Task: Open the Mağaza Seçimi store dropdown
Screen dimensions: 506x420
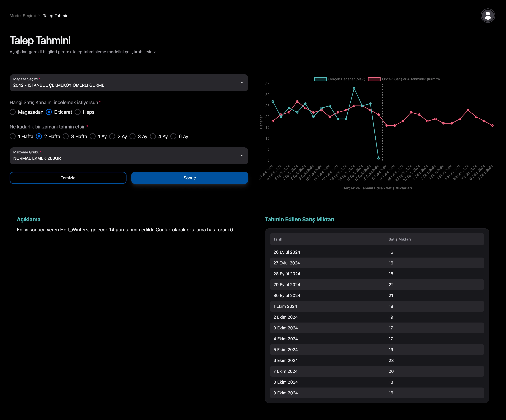Action: [x=129, y=83]
